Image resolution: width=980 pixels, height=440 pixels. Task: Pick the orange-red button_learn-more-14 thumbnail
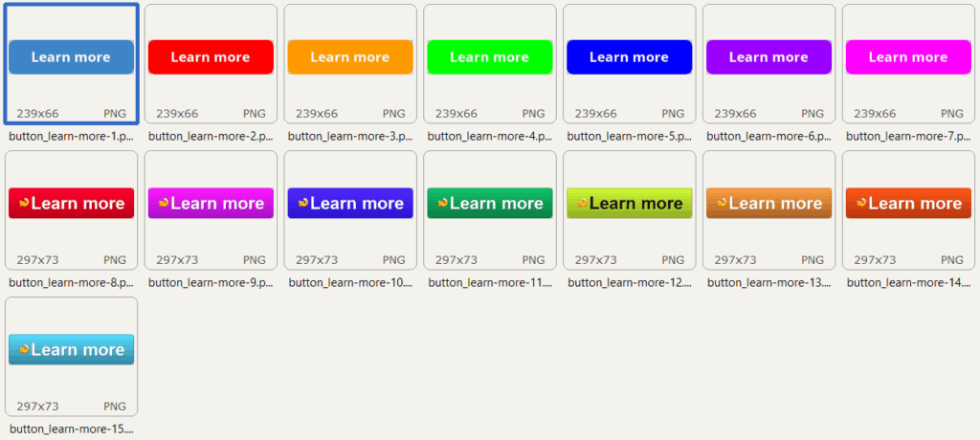[908, 204]
